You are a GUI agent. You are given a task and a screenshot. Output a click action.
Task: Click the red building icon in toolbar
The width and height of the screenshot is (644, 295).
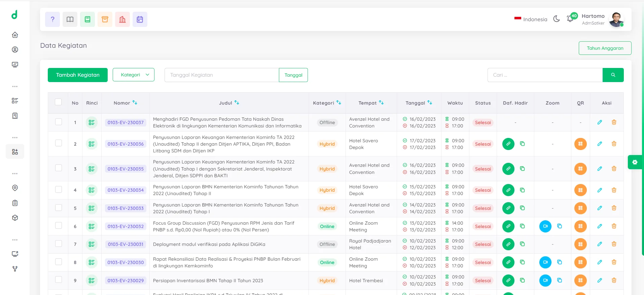click(x=122, y=20)
